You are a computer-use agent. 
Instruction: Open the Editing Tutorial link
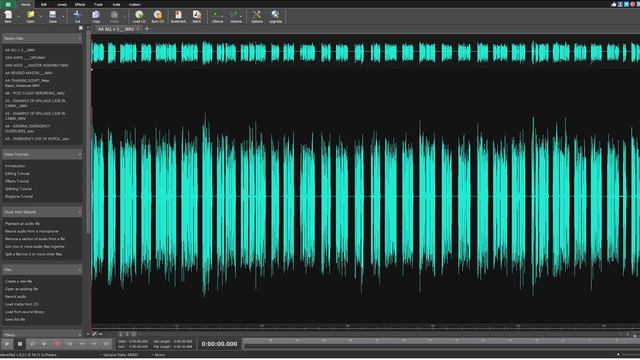pyautogui.click(x=17, y=174)
